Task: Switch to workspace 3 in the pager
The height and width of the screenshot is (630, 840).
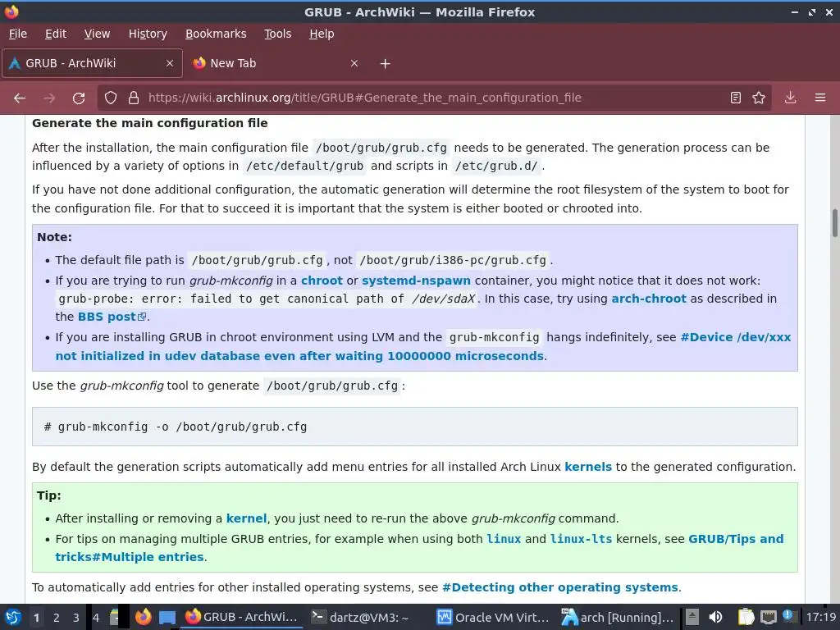Action: [x=76, y=618]
